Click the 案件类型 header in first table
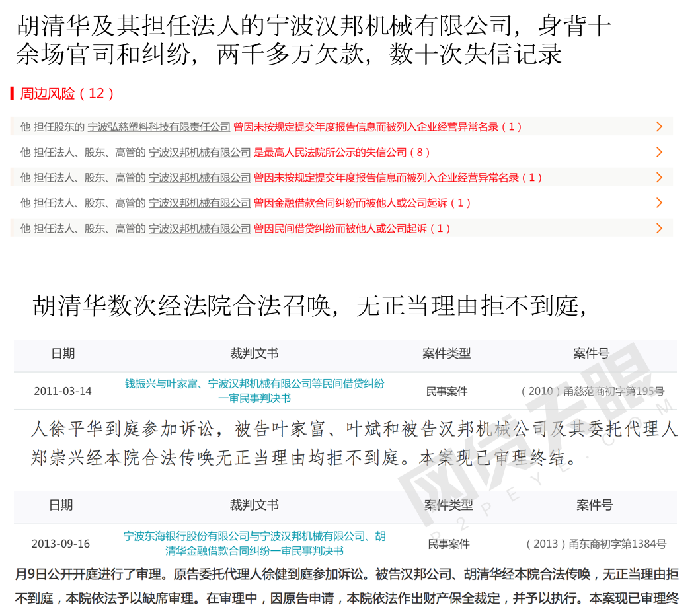This screenshot has width=700, height=609. (447, 354)
